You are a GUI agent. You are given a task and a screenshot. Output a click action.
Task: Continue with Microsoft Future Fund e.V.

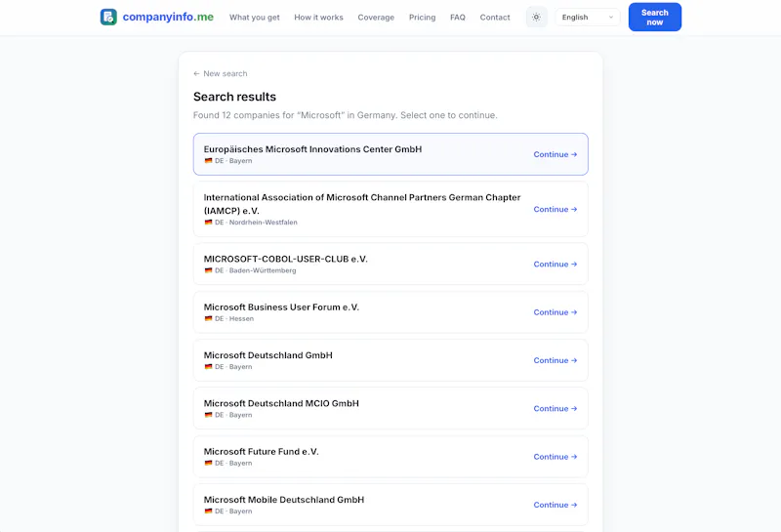[555, 457]
